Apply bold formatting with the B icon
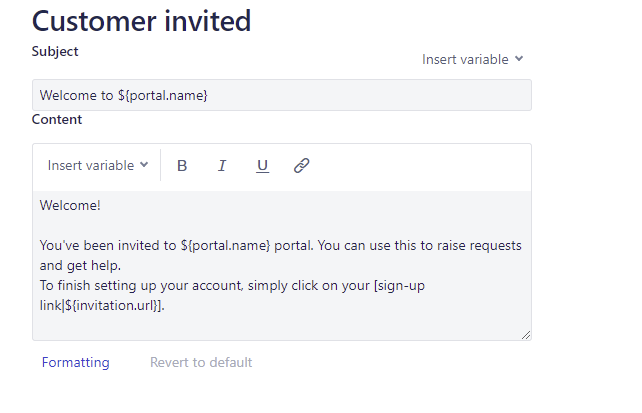This screenshot has width=642, height=413. [182, 166]
